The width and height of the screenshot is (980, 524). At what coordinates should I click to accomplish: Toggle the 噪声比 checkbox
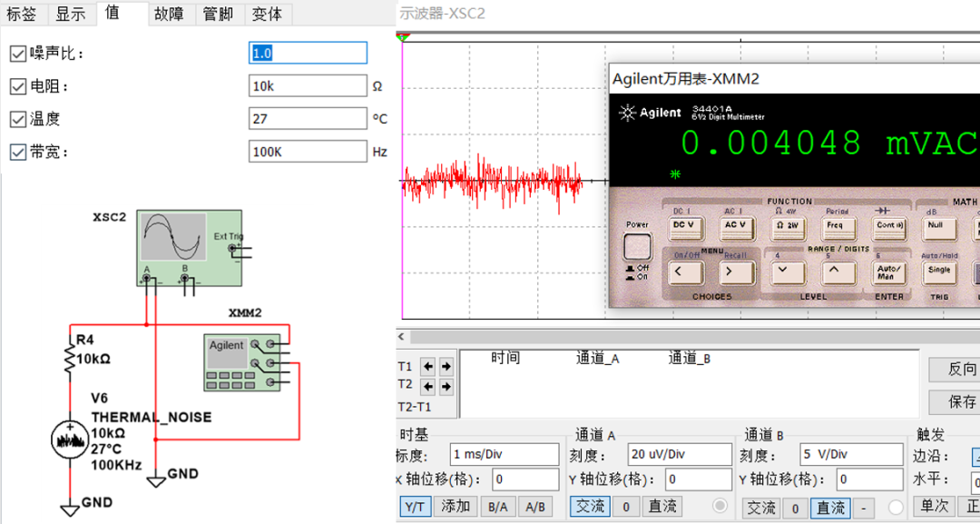17,54
